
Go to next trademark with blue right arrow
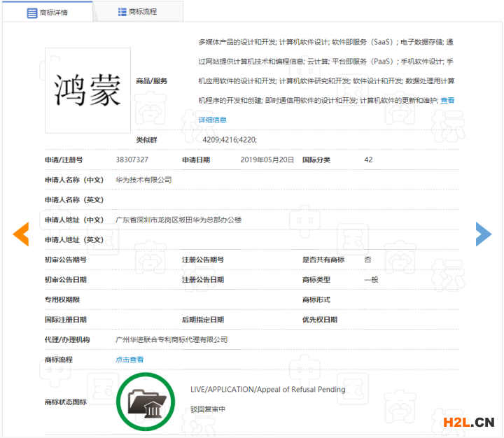(483, 234)
